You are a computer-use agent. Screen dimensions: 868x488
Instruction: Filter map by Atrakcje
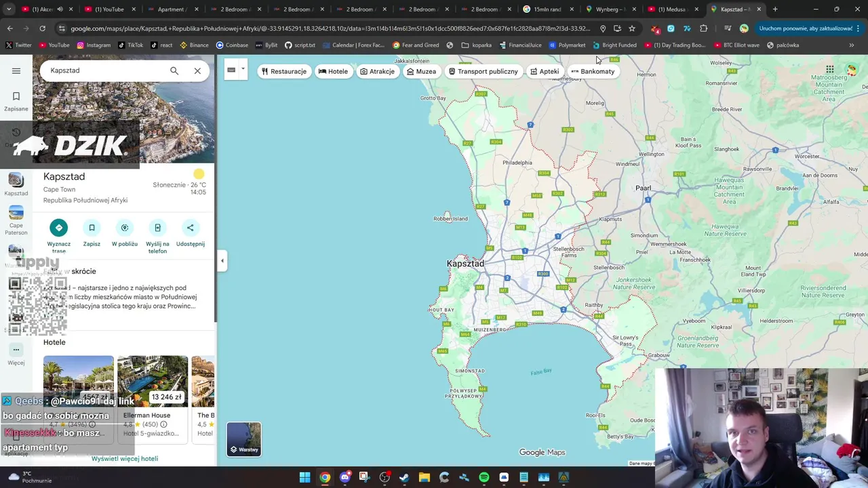coord(378,71)
